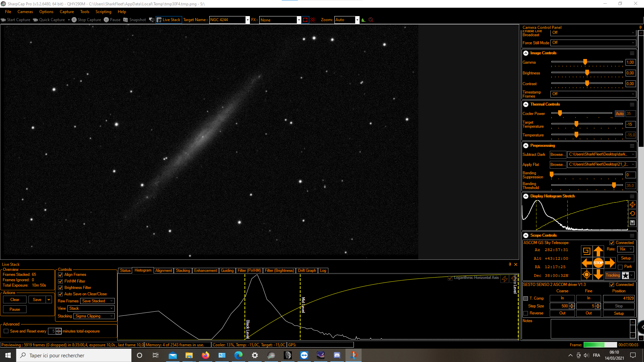Click the spiral search icon in Scope Controls

pyautogui.click(x=586, y=251)
